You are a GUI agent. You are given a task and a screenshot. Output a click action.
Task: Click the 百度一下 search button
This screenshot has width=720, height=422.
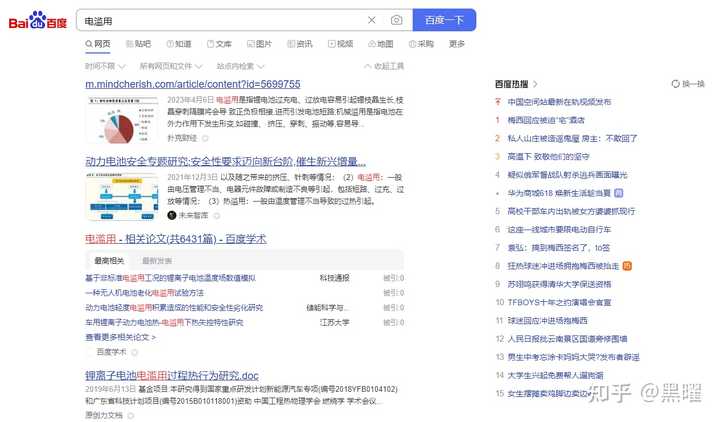(x=444, y=20)
